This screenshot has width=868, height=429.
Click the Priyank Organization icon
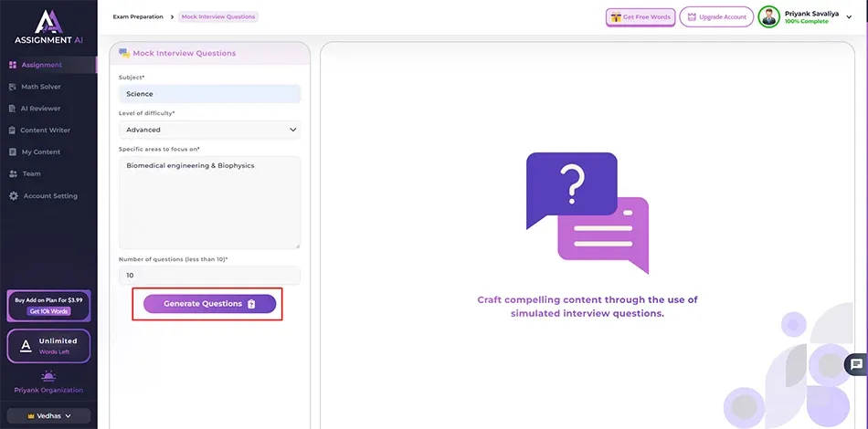48,376
